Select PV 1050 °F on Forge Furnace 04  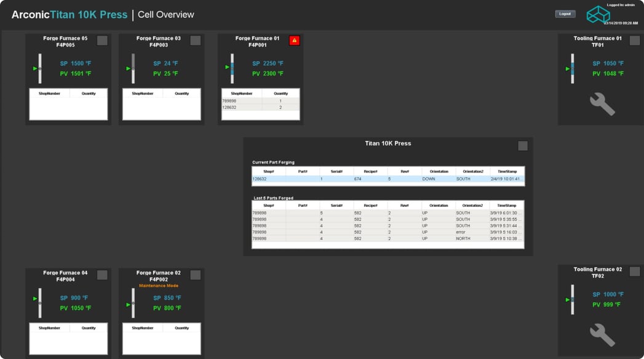[x=76, y=308]
